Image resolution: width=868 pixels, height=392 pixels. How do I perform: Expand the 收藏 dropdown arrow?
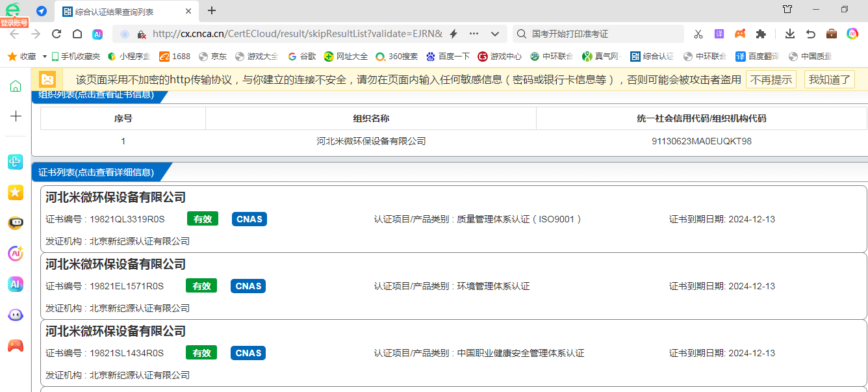point(45,57)
